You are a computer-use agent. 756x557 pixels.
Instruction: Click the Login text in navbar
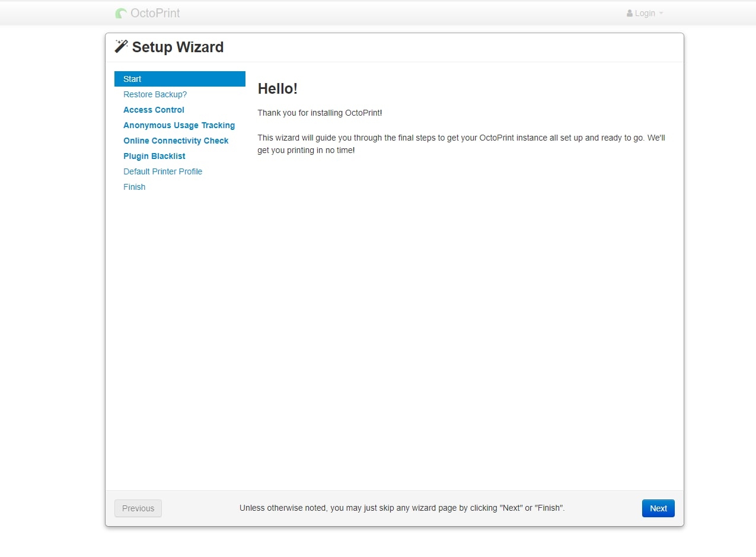[645, 13]
